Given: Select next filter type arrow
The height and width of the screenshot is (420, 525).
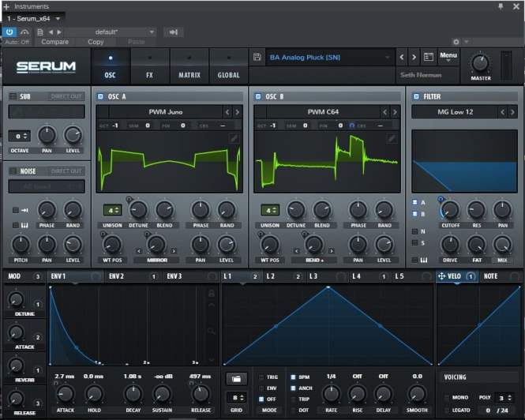Looking at the screenshot, I should pyautogui.click(x=512, y=112).
